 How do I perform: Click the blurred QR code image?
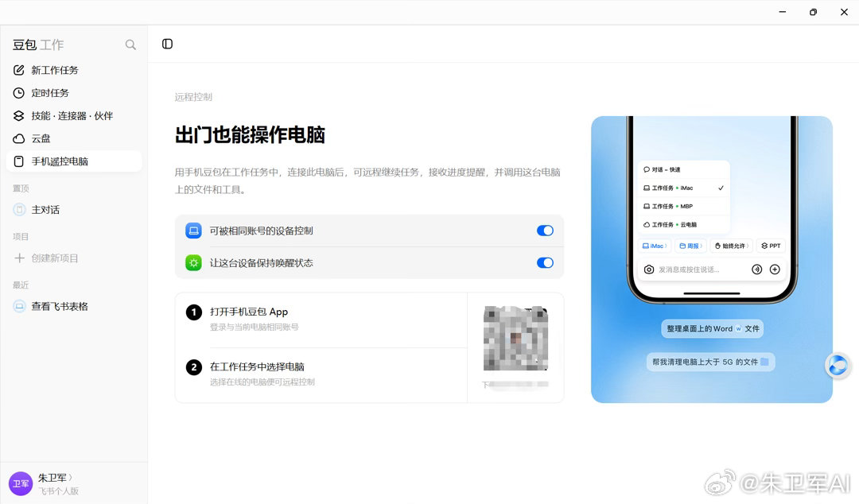(x=515, y=338)
